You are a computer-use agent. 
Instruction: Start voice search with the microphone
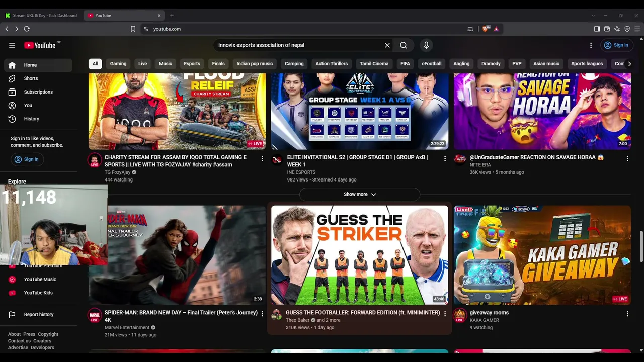coord(426,45)
